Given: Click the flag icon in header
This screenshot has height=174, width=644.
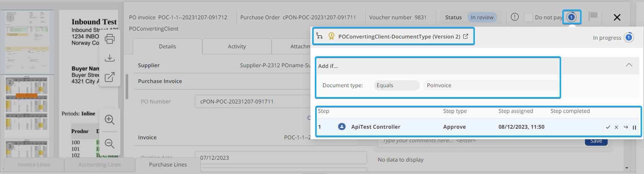Looking at the screenshot, I should click(x=593, y=16).
